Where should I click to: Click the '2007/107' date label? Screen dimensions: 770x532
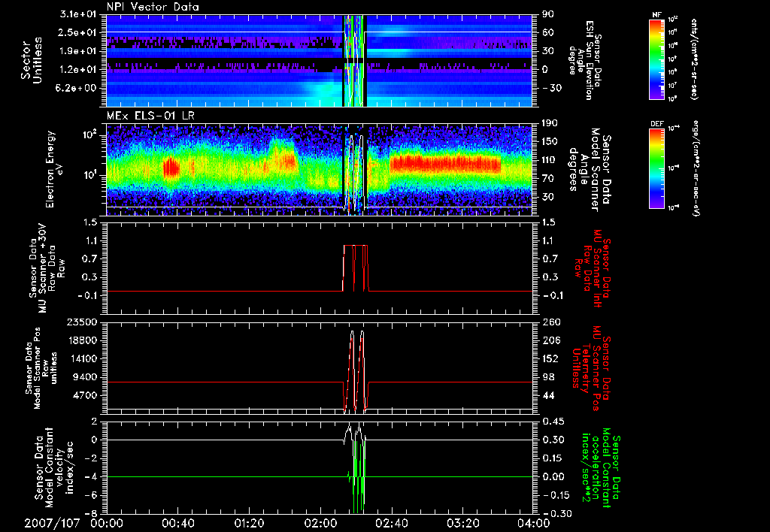(52, 523)
